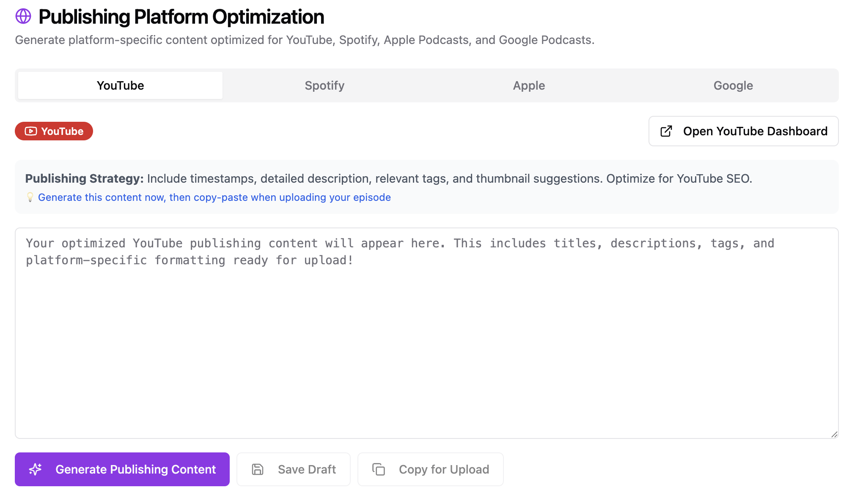Click the 'Publishing Strategy:' bold label

tap(85, 178)
